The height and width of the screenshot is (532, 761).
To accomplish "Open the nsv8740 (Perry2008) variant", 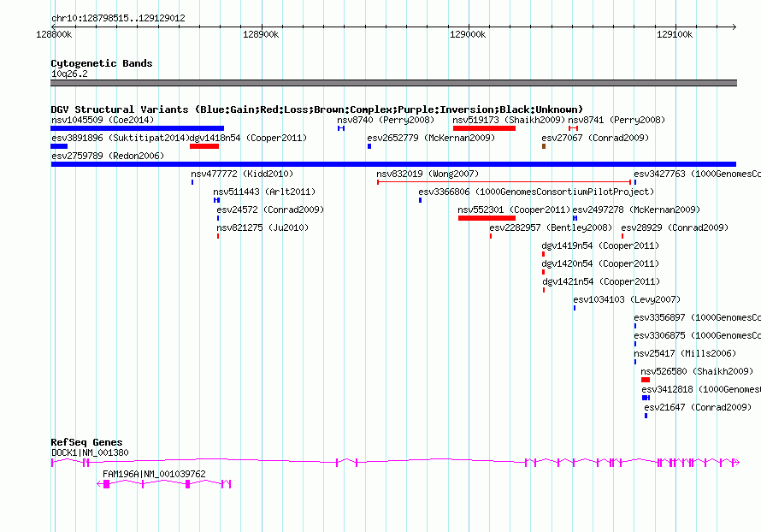I will pos(386,120).
